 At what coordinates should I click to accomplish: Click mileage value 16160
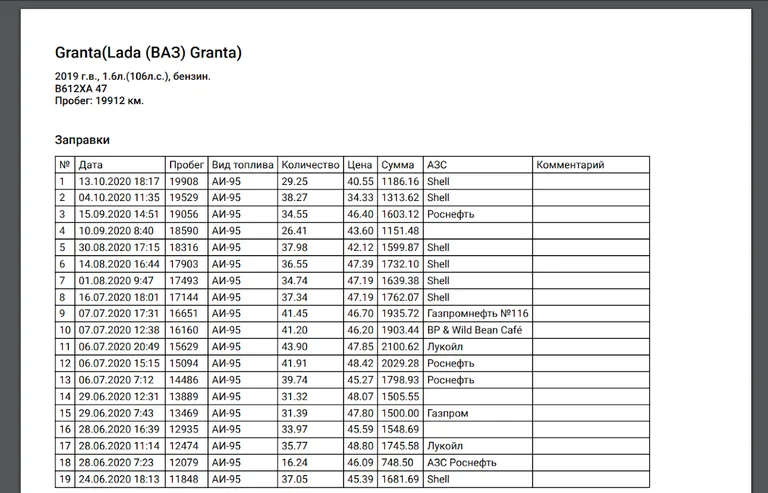click(x=184, y=330)
